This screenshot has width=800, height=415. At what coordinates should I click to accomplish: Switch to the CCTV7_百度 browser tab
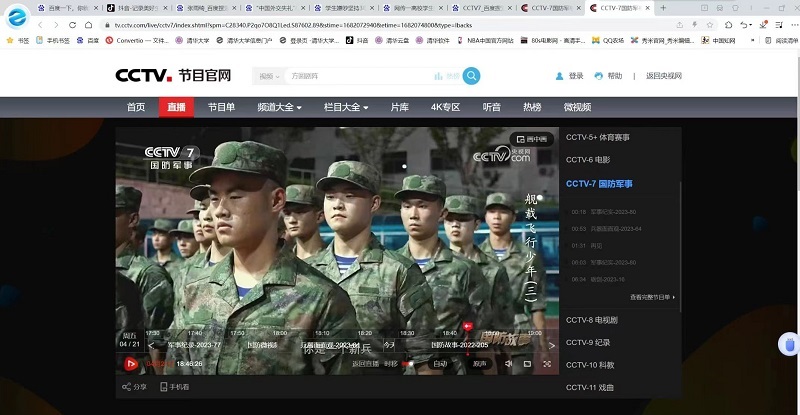point(480,8)
